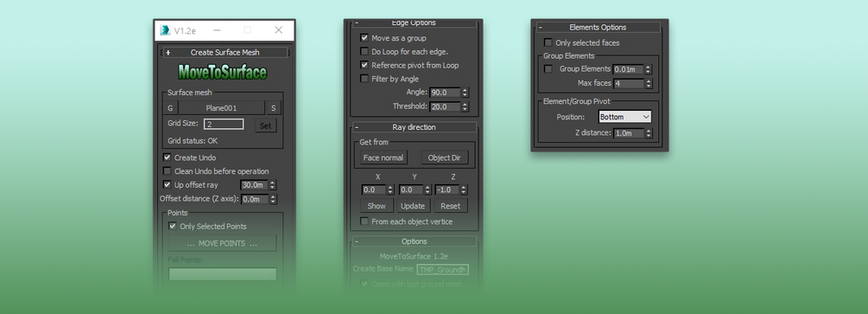Image resolution: width=868 pixels, height=314 pixels.
Task: Enable Do Loop for each edge
Action: point(364,52)
